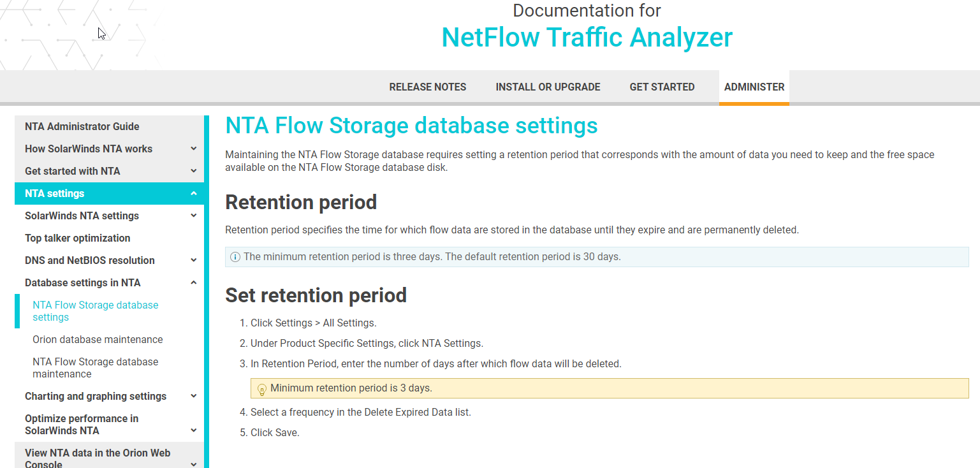Click the NetFlow Traffic Analyzer title

coord(587,37)
